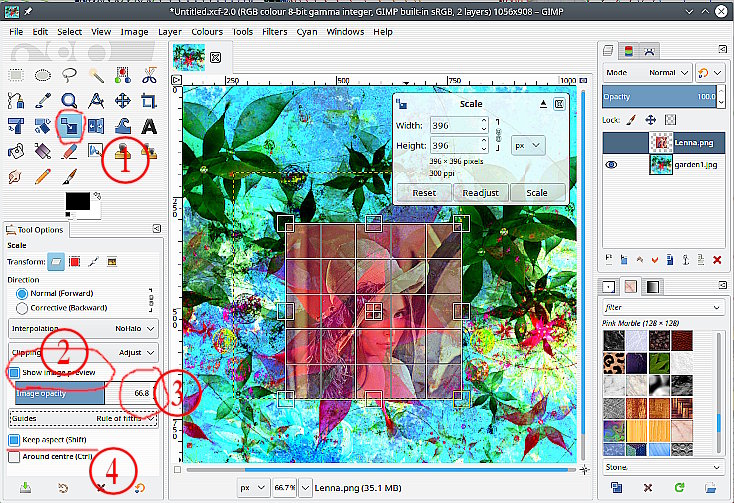Hide the garden1.jpg layer eye

point(611,165)
